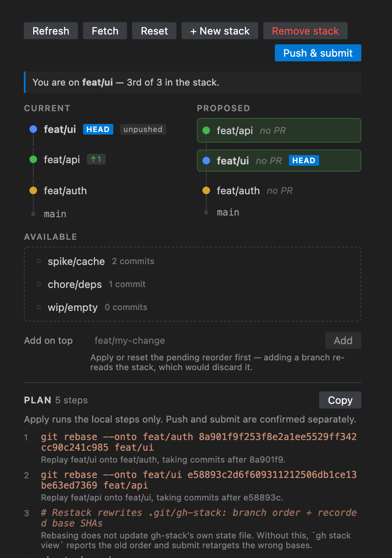Click the blue dot in Proposed feat/ui card

[x=206, y=161]
